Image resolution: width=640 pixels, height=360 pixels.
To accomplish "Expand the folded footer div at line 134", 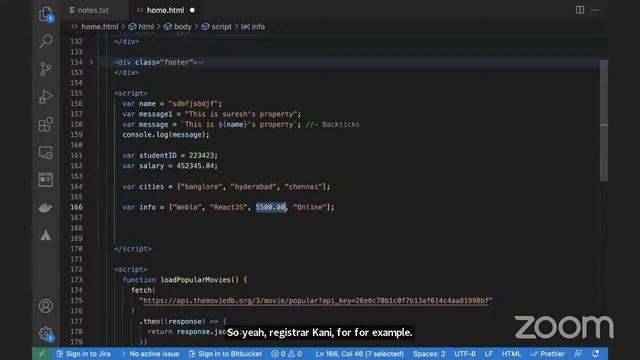I will [91, 62].
